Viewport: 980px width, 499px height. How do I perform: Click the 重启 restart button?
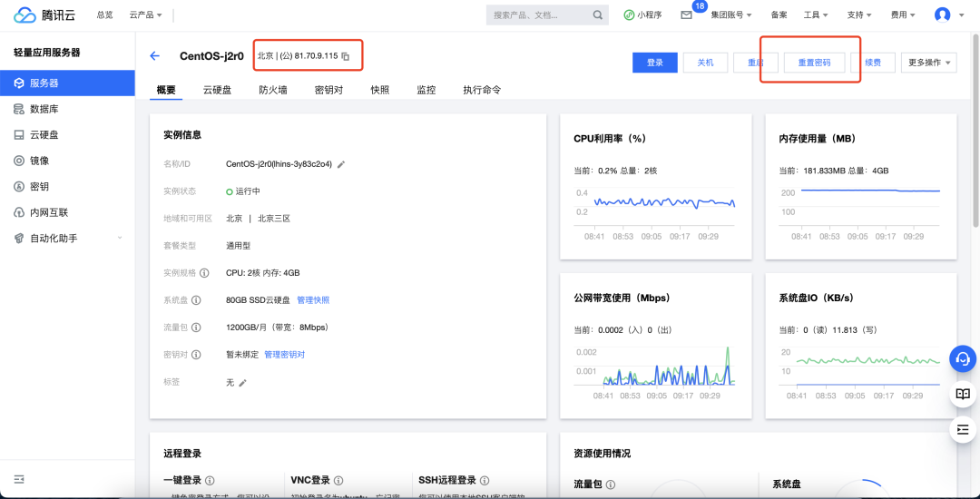[755, 63]
